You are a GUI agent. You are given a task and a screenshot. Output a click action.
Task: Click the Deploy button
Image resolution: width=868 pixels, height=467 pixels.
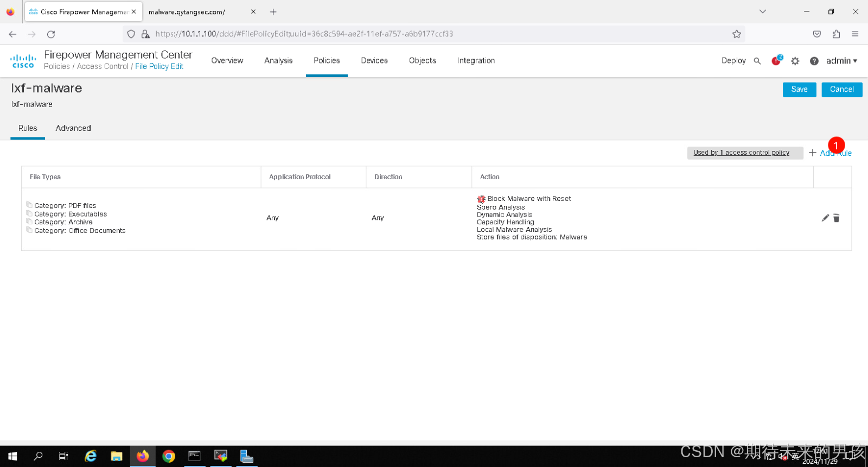733,61
